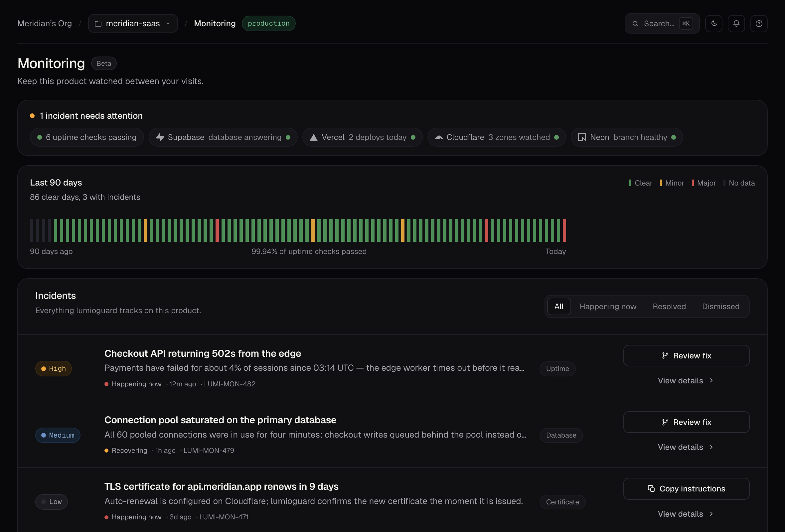The height and width of the screenshot is (532, 785).
Task: View details of TLS certificate incident
Action: click(x=686, y=514)
